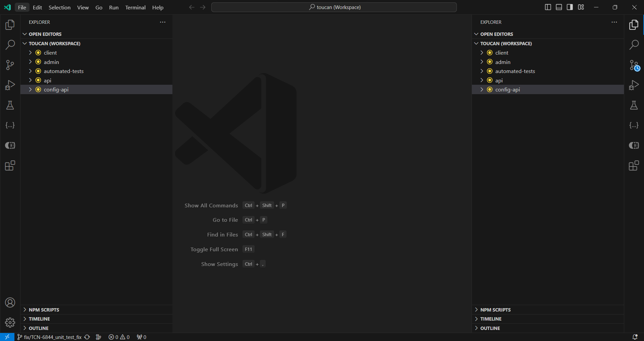The width and height of the screenshot is (644, 341).
Task: Expand the client folder in left Explorer
Action: click(30, 53)
